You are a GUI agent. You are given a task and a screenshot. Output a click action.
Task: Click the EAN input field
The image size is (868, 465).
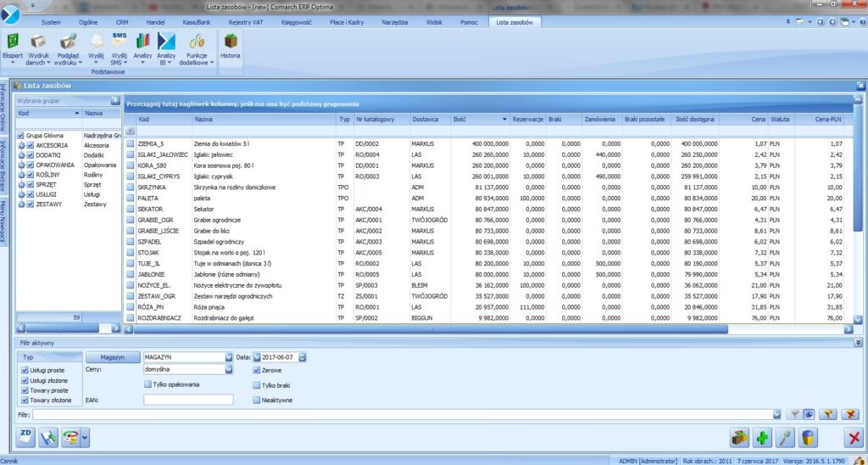coord(188,400)
